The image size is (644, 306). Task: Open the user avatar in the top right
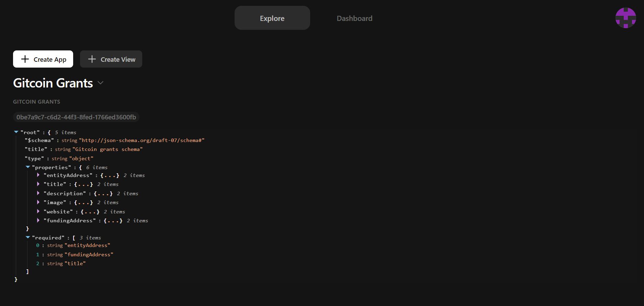(x=625, y=18)
